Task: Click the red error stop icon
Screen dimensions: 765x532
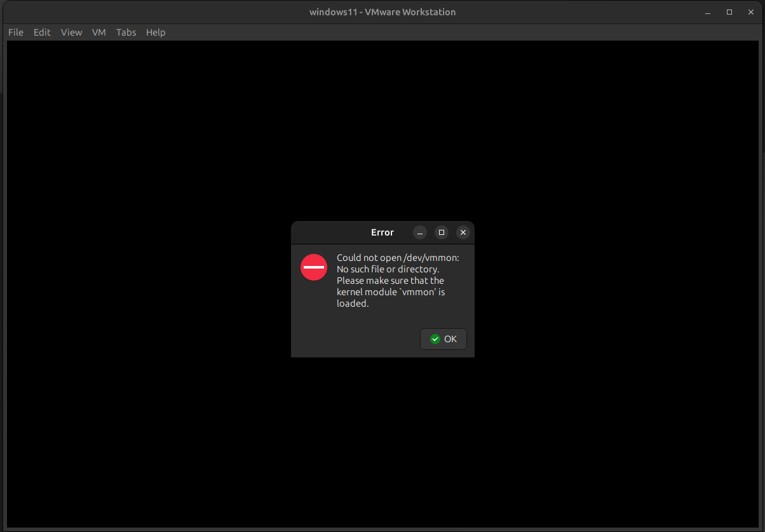Action: pos(314,267)
